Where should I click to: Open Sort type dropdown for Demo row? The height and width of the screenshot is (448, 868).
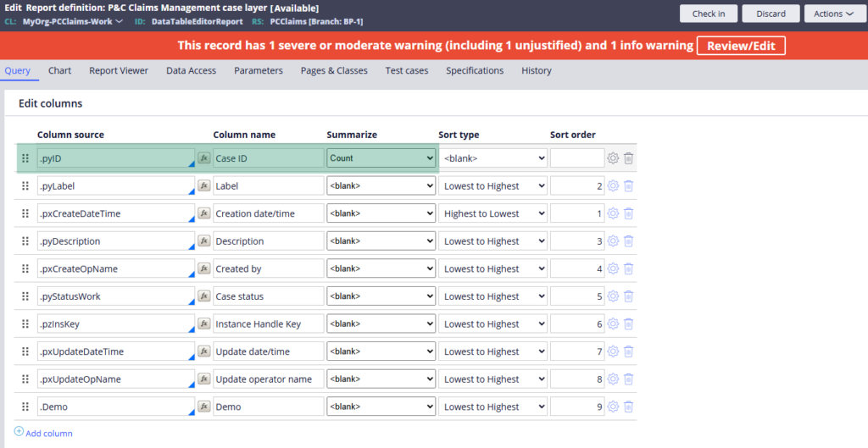pos(492,407)
